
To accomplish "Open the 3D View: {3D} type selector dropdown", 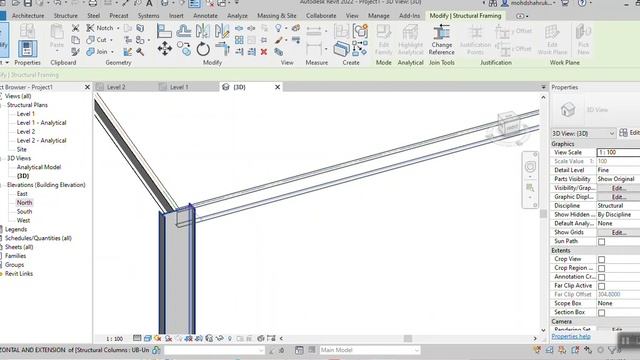I will point(583,133).
